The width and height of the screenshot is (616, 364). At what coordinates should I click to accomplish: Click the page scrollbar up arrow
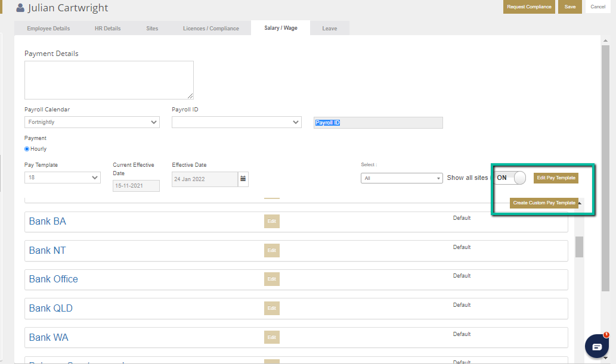point(605,41)
